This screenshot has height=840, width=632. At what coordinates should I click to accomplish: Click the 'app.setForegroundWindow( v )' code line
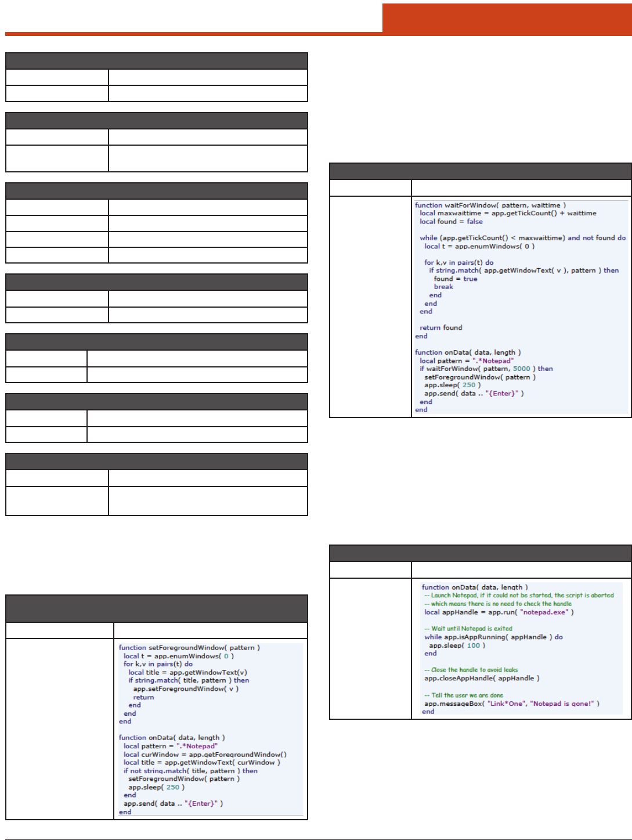pos(186,688)
